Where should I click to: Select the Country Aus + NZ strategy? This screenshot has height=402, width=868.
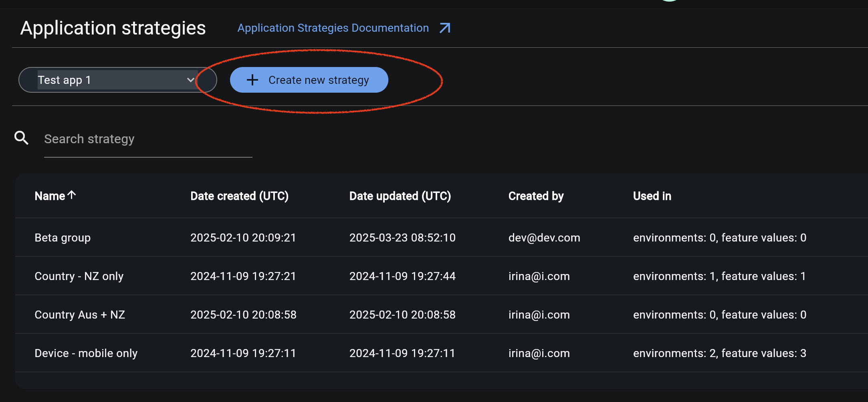point(80,314)
